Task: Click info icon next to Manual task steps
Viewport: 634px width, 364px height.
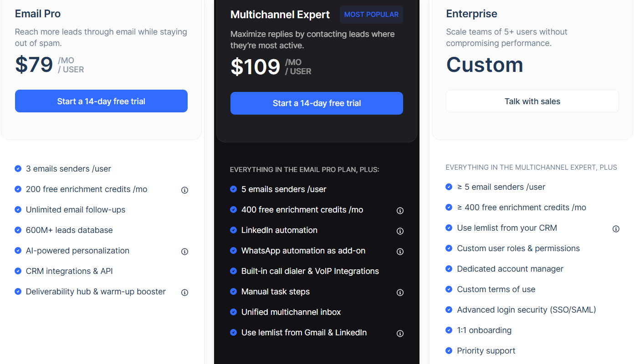Action: [x=400, y=293]
